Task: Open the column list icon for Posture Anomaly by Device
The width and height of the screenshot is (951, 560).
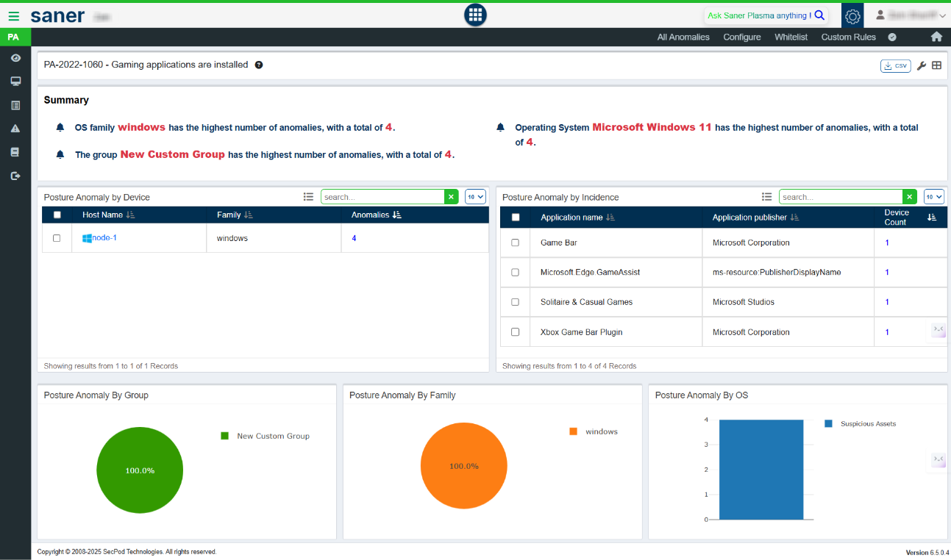Action: pyautogui.click(x=309, y=197)
